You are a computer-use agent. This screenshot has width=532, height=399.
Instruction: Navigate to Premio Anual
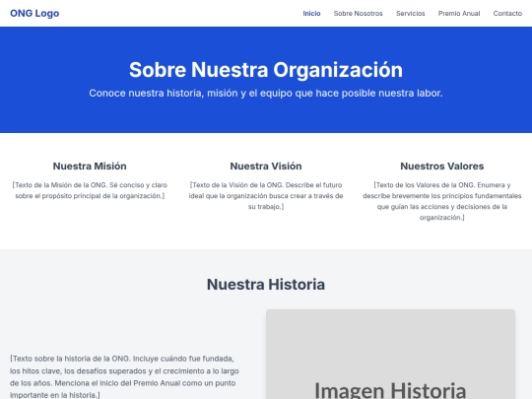459,13
